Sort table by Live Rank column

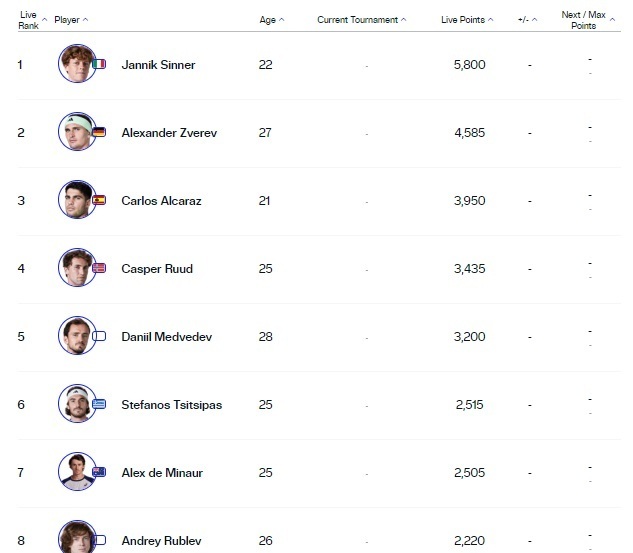pos(30,20)
